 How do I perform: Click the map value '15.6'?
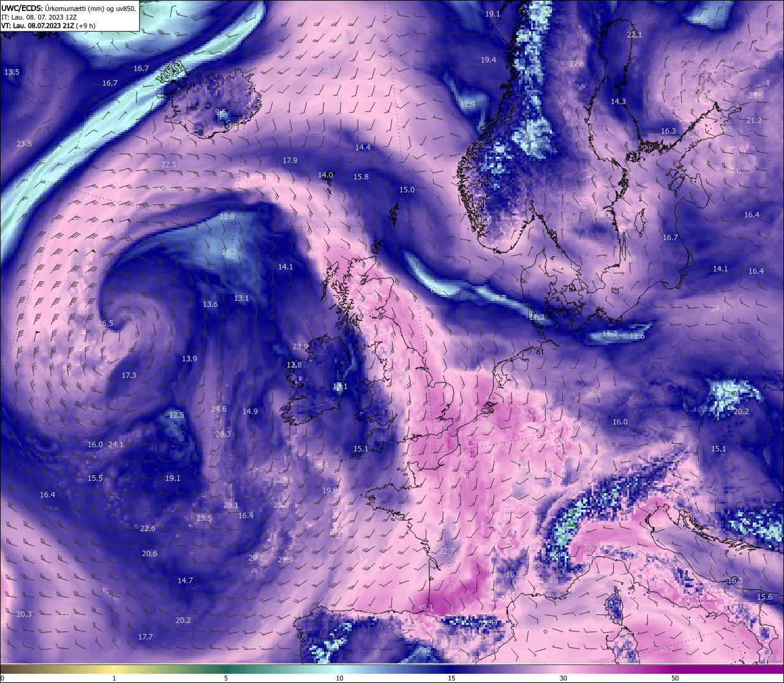(764, 597)
